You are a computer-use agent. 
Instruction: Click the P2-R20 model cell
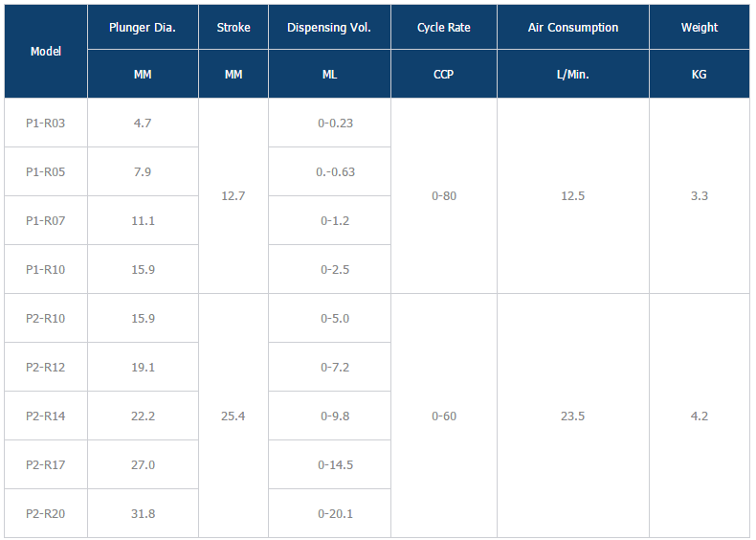tap(46, 513)
